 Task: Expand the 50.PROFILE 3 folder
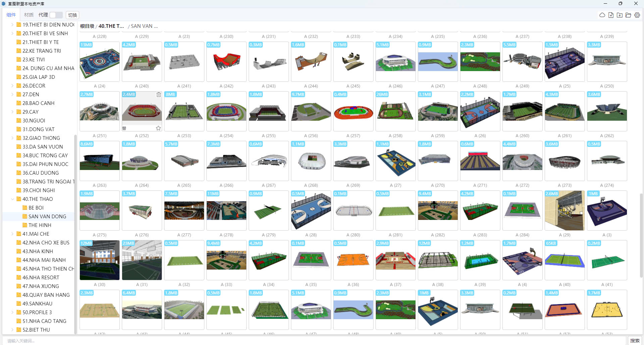coord(12,312)
